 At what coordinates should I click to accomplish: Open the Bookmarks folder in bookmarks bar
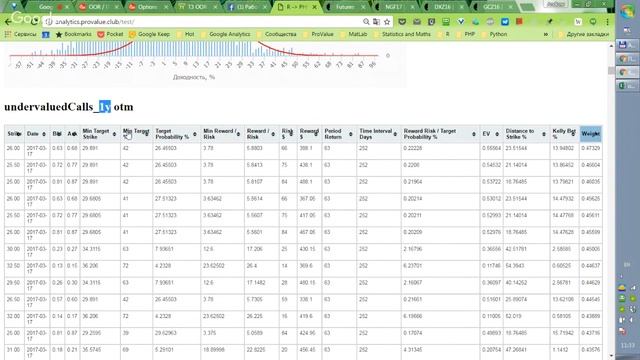click(73, 34)
